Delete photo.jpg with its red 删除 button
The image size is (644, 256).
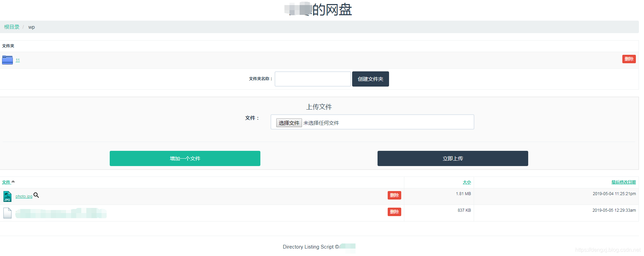[394, 195]
